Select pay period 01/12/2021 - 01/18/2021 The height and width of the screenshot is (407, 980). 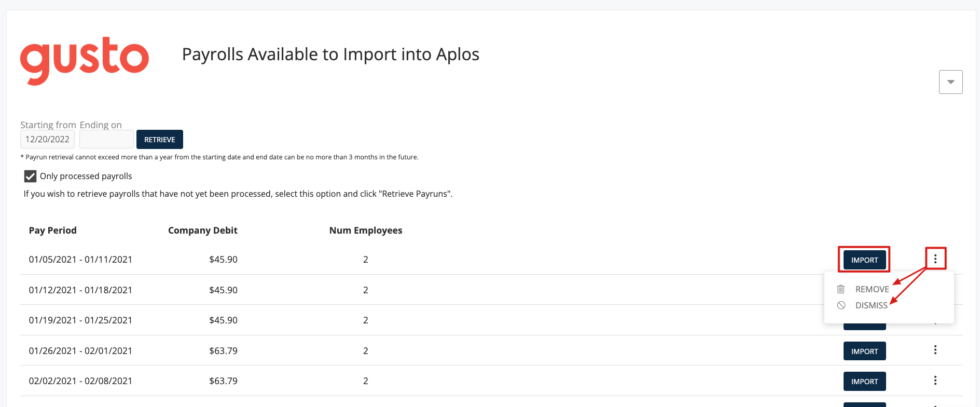point(80,290)
